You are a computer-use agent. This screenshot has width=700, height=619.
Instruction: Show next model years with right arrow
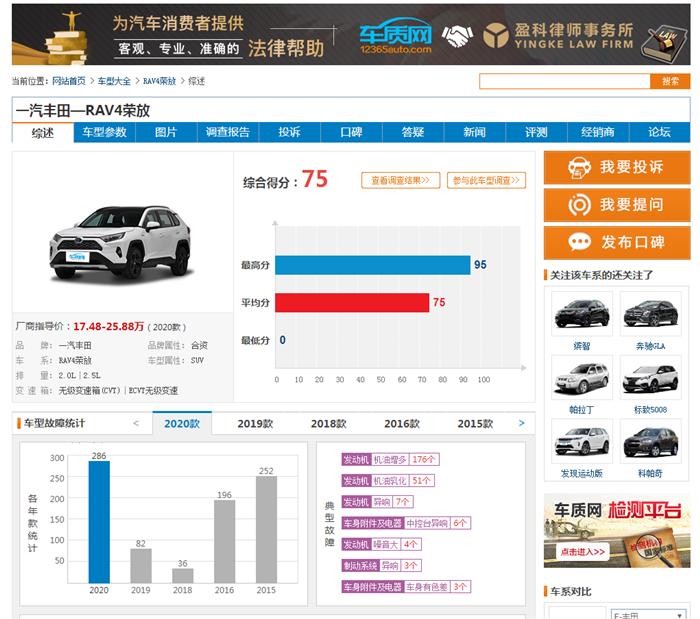521,423
